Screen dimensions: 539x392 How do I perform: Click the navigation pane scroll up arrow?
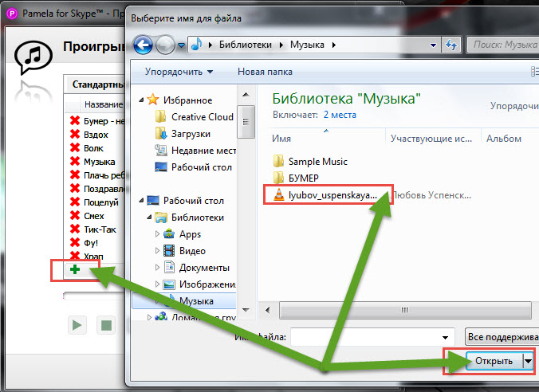point(246,95)
